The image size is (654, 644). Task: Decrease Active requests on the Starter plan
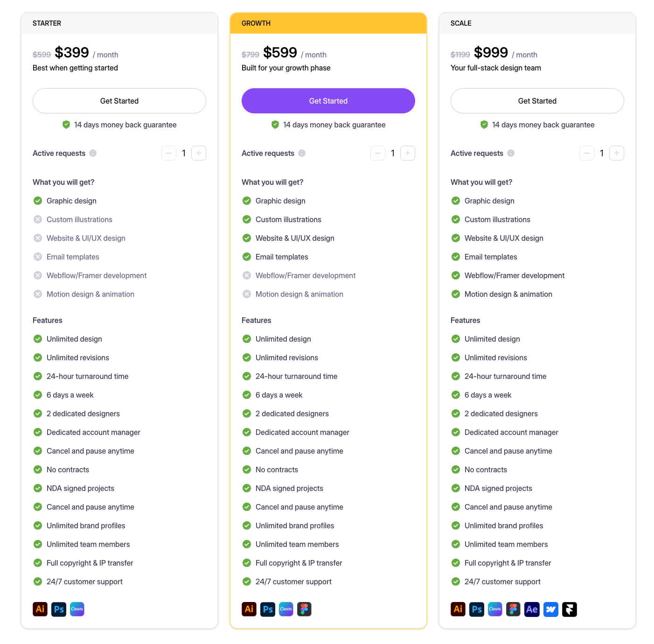coord(169,153)
